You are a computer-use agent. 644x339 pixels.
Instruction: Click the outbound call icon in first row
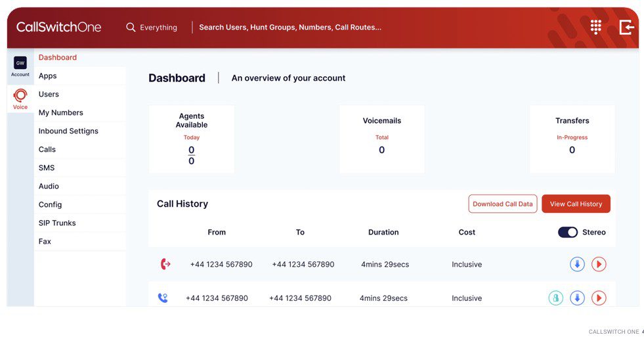click(x=165, y=264)
